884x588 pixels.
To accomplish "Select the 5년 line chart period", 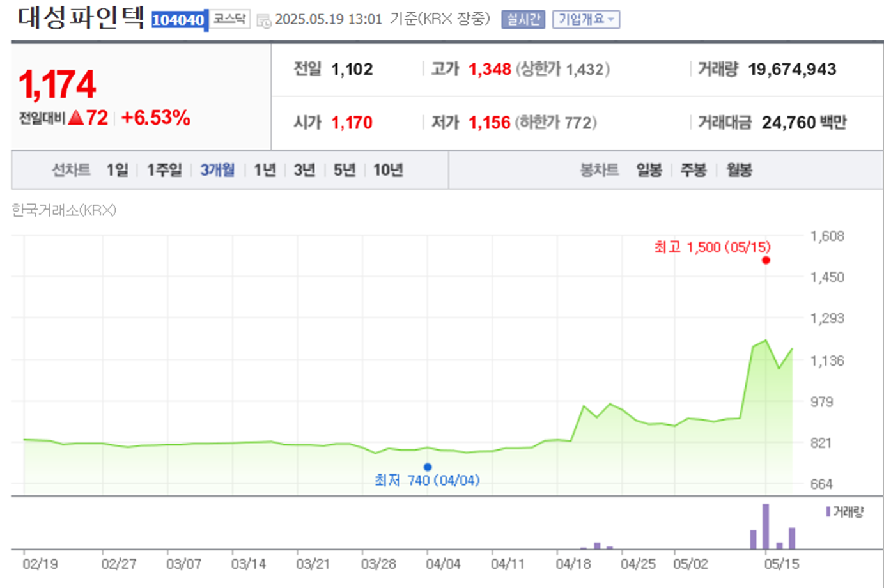I will point(345,170).
